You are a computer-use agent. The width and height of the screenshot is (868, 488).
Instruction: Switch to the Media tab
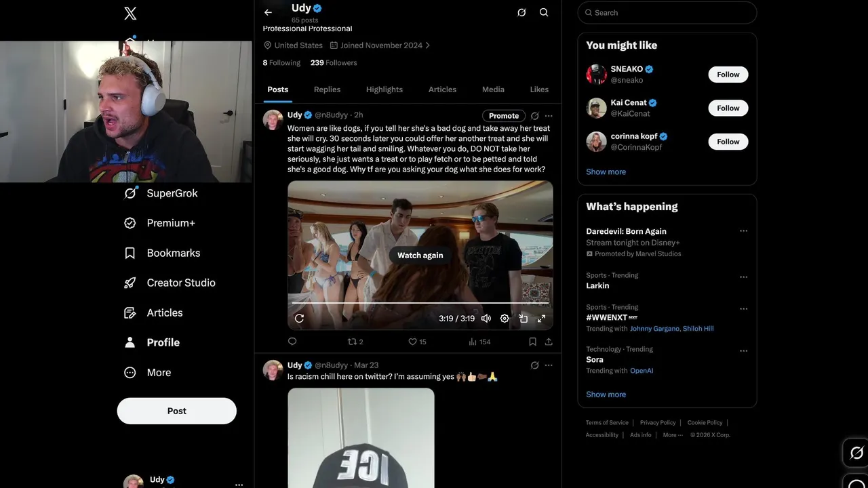[x=493, y=89]
